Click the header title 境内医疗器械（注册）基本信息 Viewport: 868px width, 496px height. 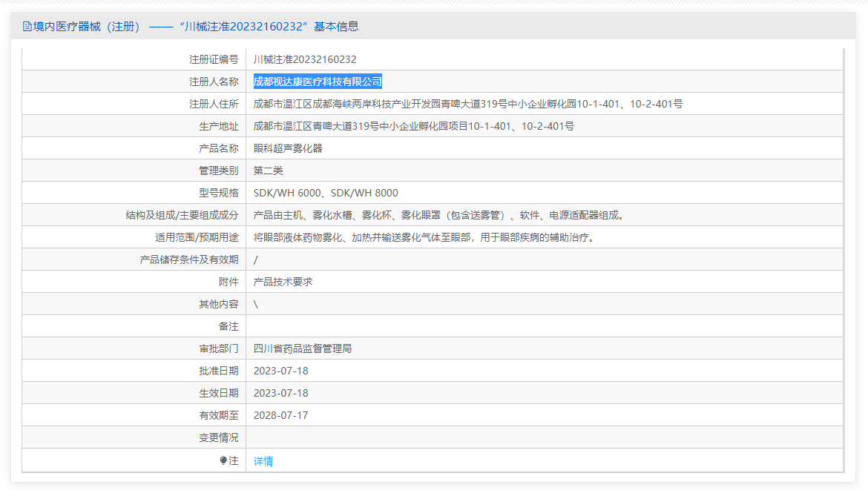[196, 27]
